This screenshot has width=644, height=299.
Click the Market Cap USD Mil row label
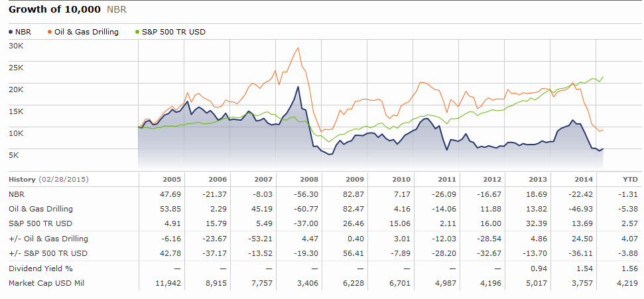pos(47,283)
